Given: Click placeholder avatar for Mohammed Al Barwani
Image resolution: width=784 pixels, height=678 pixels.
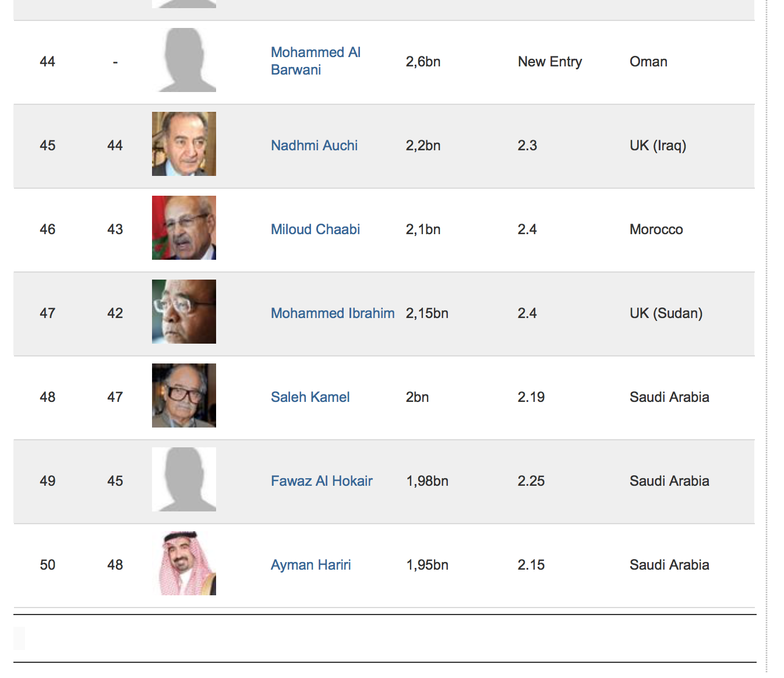Looking at the screenshot, I should 184,60.
